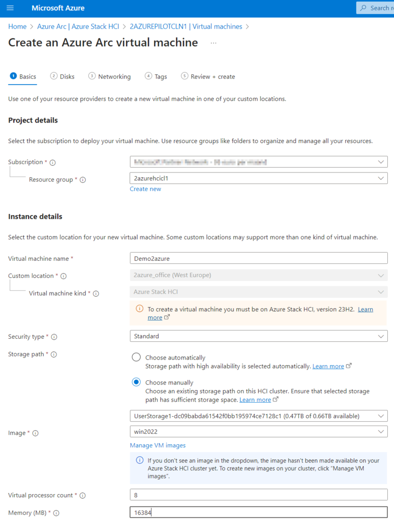Show info tooltip for Image

35,433
